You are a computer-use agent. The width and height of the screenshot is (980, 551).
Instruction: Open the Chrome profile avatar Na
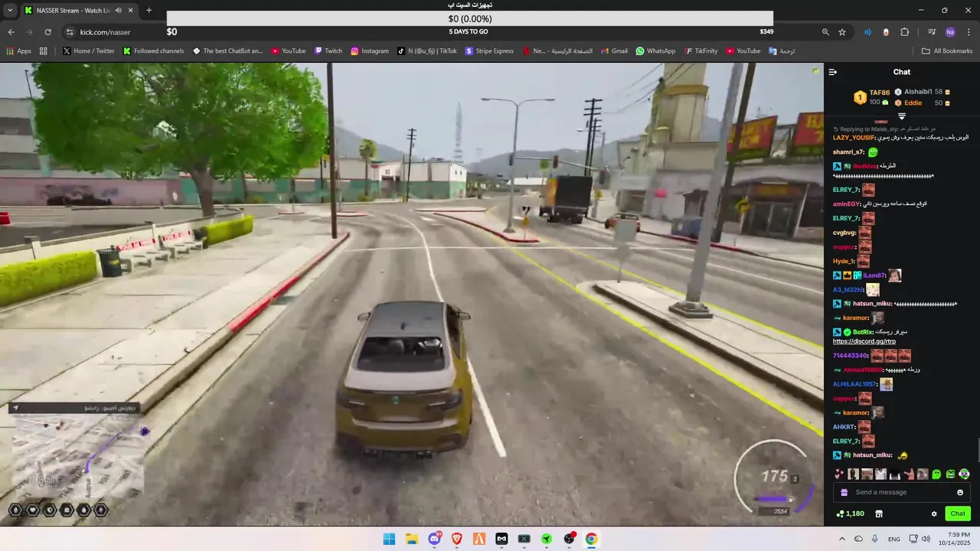coord(950,32)
